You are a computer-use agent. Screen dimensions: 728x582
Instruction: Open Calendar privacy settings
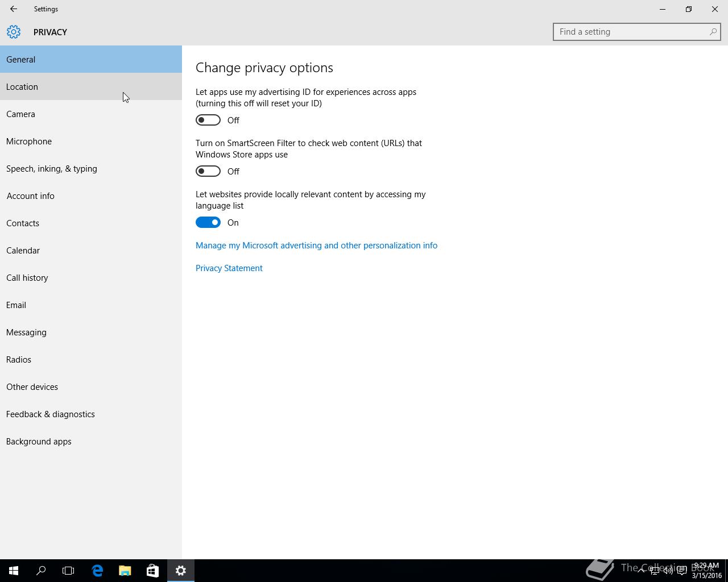point(91,250)
